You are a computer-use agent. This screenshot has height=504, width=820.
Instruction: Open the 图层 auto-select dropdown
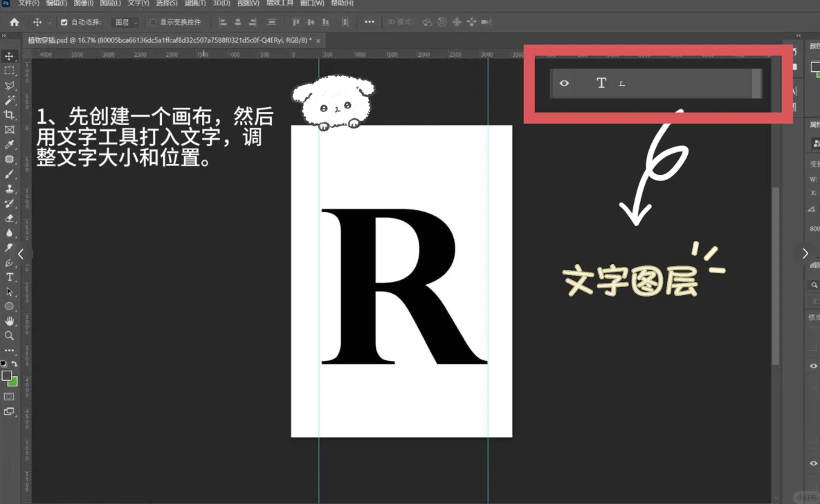pyautogui.click(x=126, y=22)
